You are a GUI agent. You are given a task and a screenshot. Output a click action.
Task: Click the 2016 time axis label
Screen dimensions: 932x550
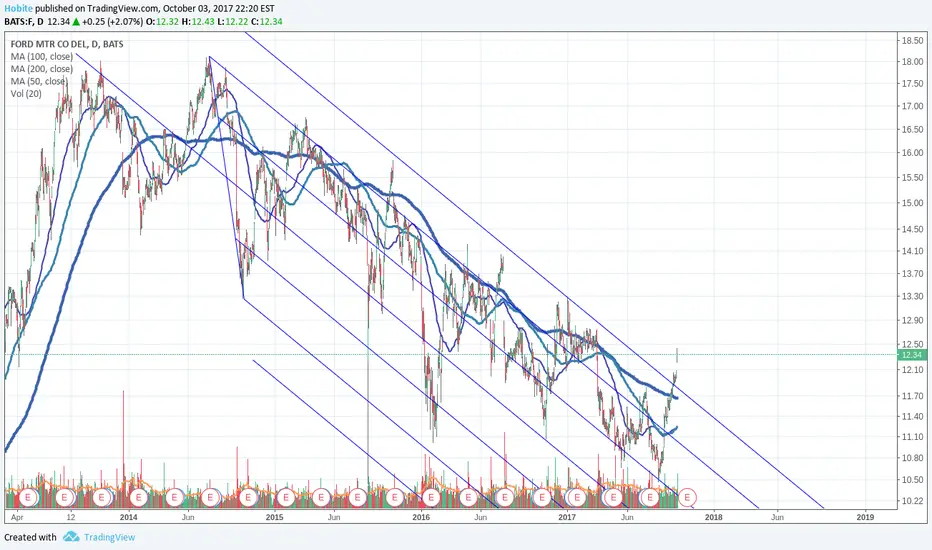click(x=421, y=517)
